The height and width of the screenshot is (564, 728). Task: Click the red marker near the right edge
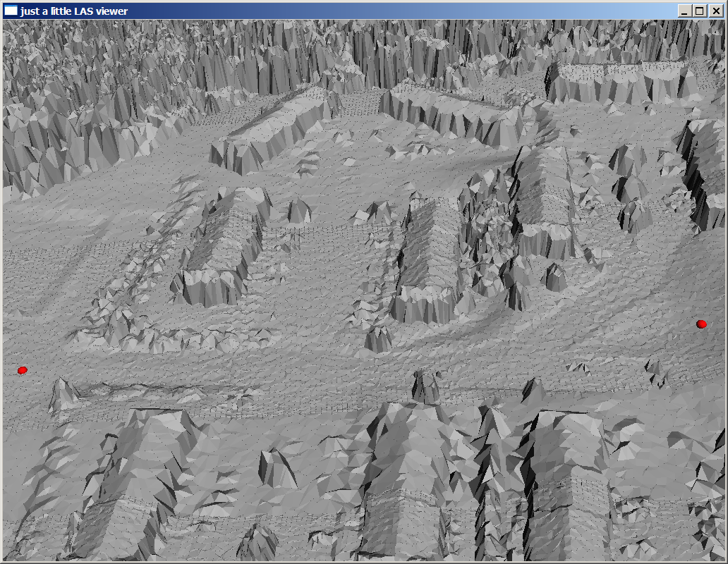[701, 324]
